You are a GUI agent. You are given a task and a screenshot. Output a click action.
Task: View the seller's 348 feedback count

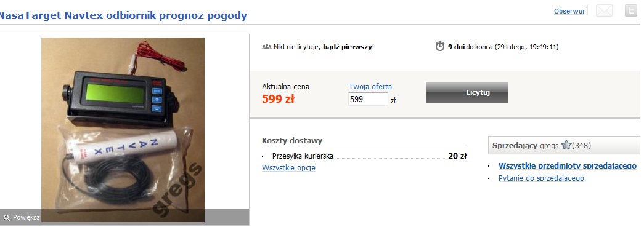click(x=582, y=146)
